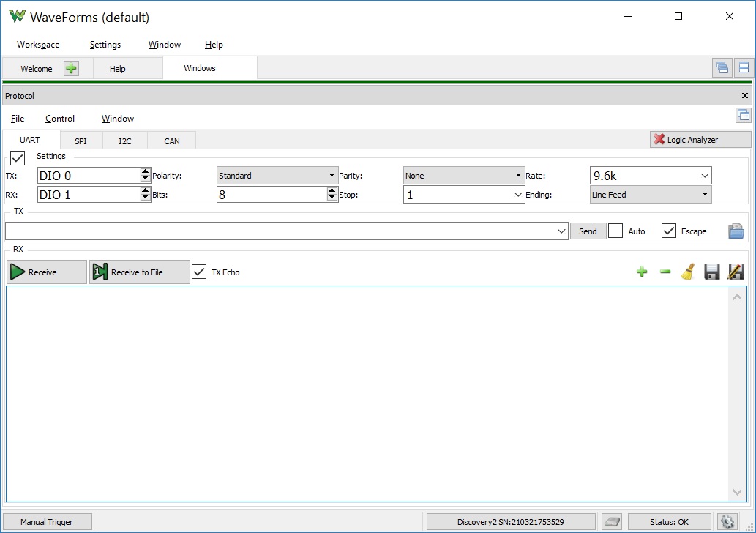Toggle the Escape checkbox
Image resolution: width=756 pixels, height=533 pixels.
click(x=669, y=231)
